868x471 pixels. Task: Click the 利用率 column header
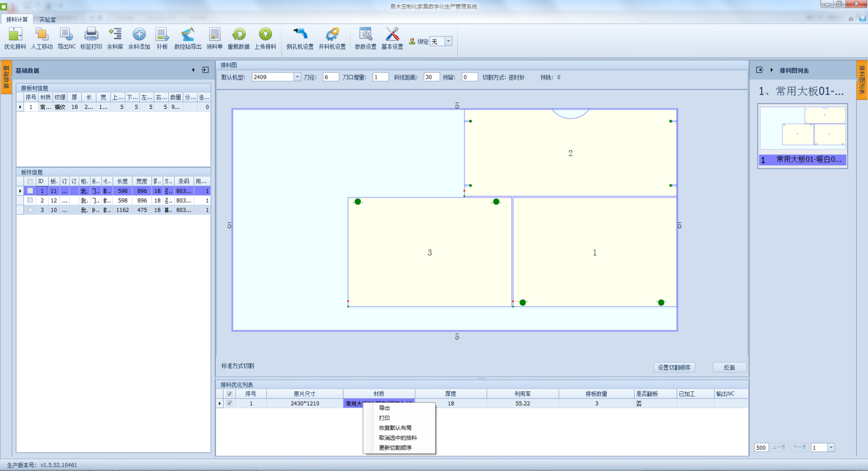click(x=522, y=394)
